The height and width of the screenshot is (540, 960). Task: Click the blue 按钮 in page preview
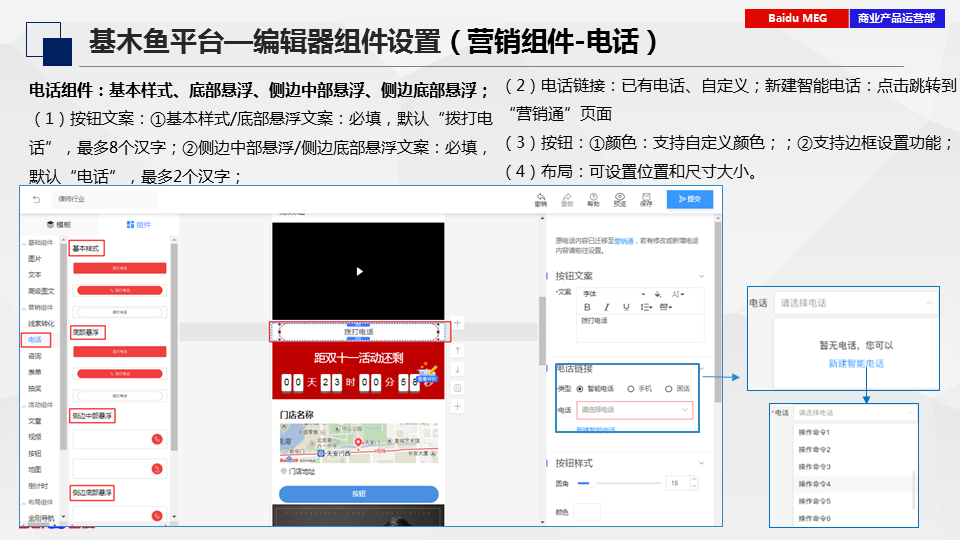point(359,493)
